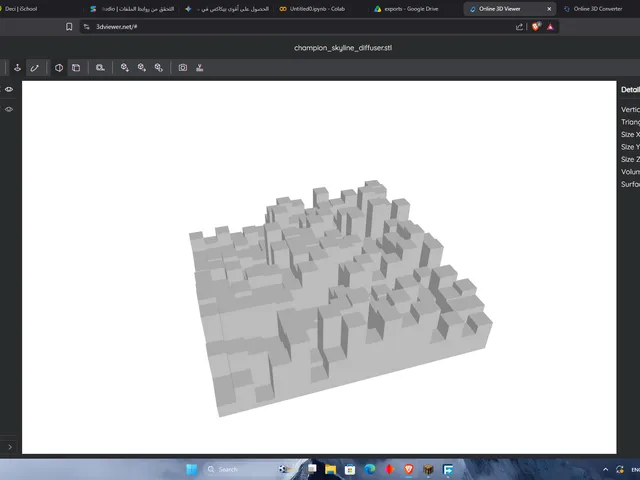Toggle the lower dimmed eye visibility icon

9,109
